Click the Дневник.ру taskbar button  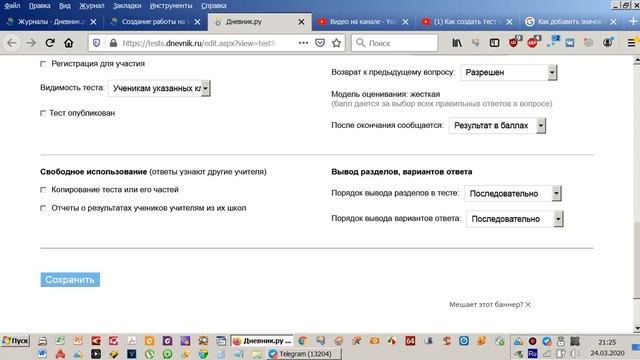262,341
